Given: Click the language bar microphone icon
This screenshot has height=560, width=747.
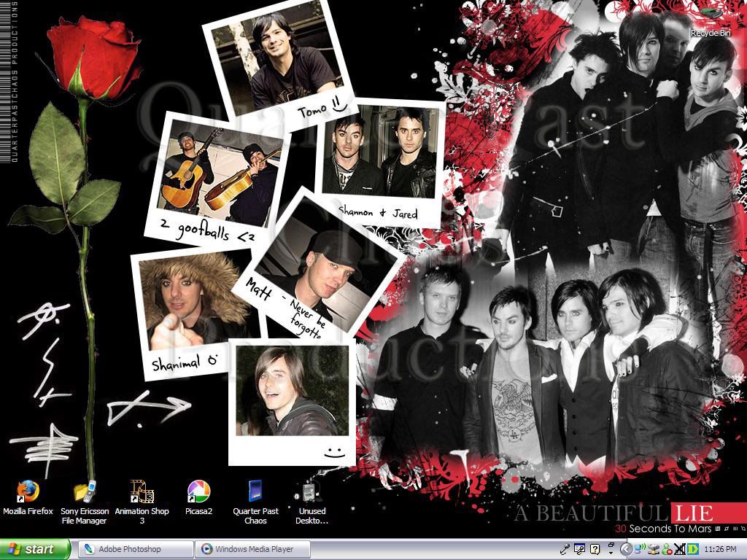Looking at the screenshot, I should pyautogui.click(x=565, y=549).
